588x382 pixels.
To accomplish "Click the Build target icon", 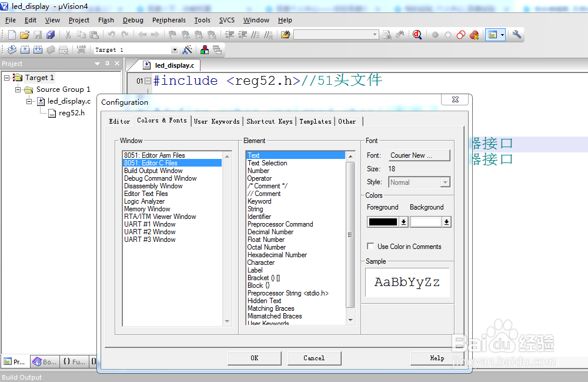I will 25,49.
